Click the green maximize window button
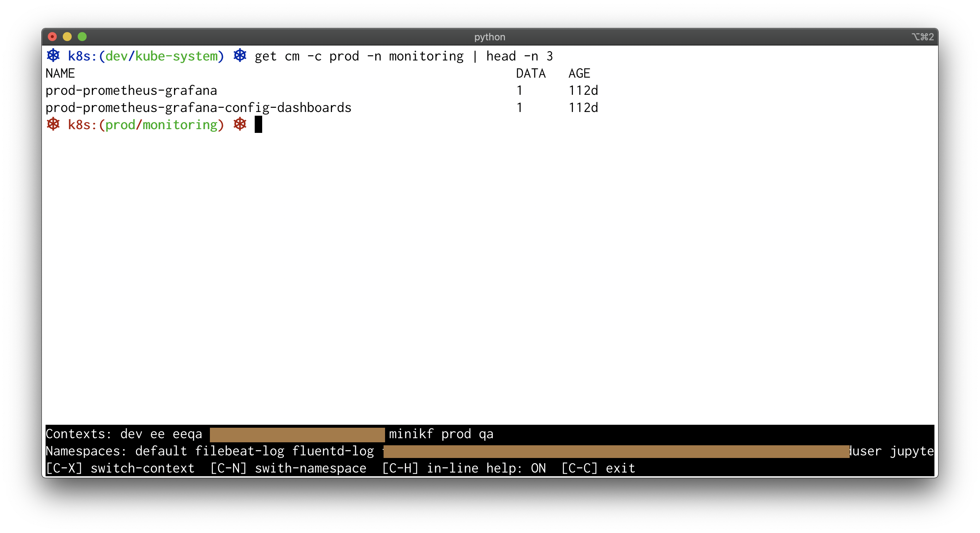This screenshot has width=980, height=533. (x=82, y=37)
